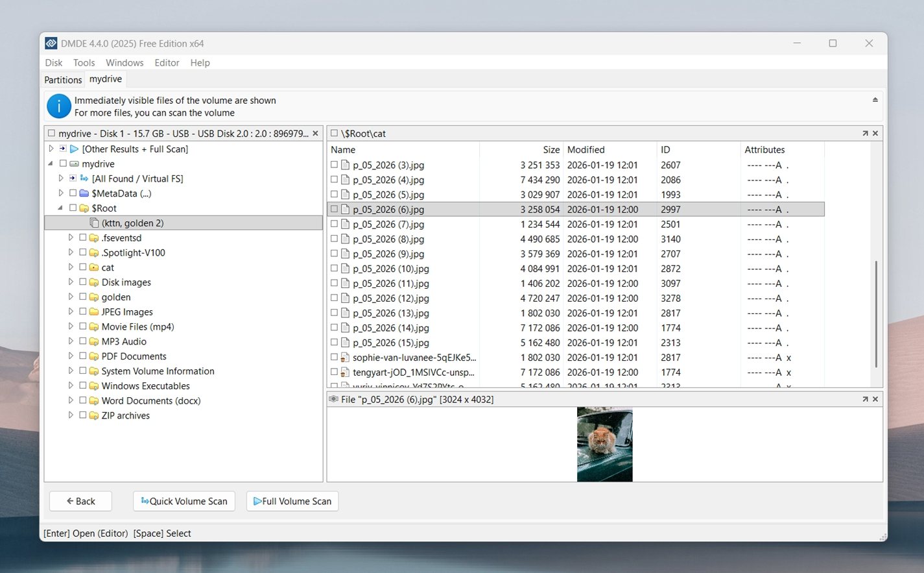
Task: Click the mydrive disk icon in tree
Action: tap(75, 164)
